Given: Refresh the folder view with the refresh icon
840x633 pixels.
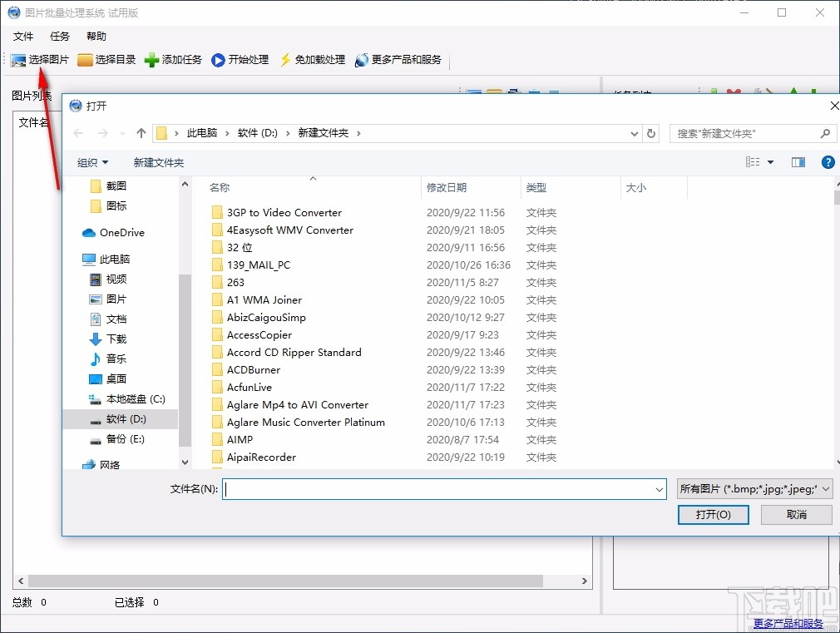Looking at the screenshot, I should click(x=651, y=132).
